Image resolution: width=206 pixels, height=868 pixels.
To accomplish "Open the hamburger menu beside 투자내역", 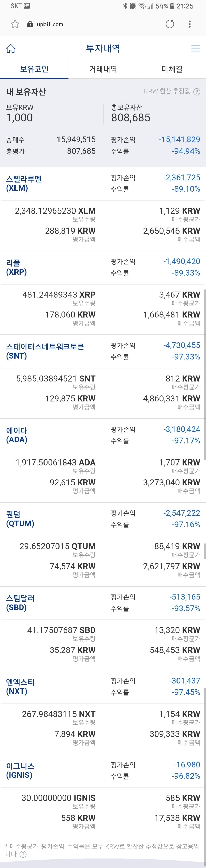I will coord(195,48).
